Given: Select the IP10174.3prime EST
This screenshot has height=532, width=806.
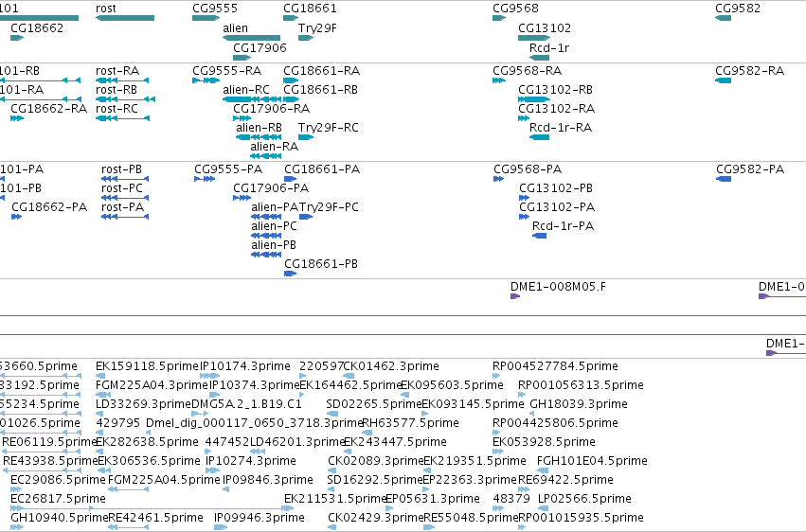Looking at the screenshot, I should pyautogui.click(x=245, y=366).
